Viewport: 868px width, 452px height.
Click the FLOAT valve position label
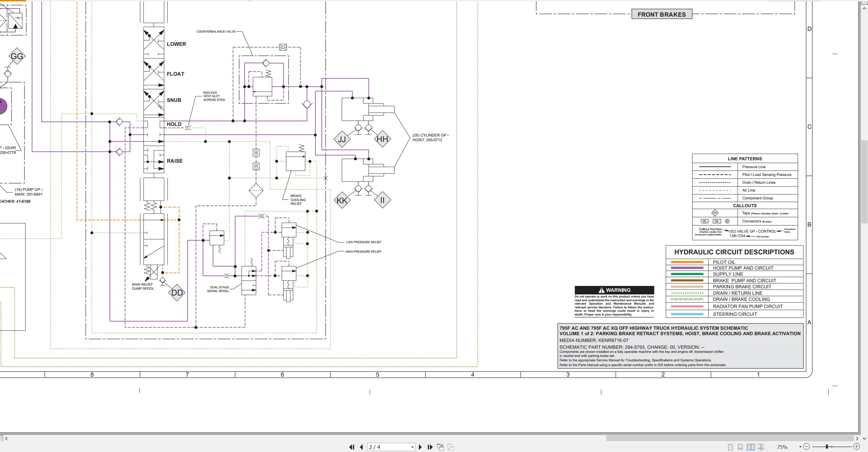175,74
